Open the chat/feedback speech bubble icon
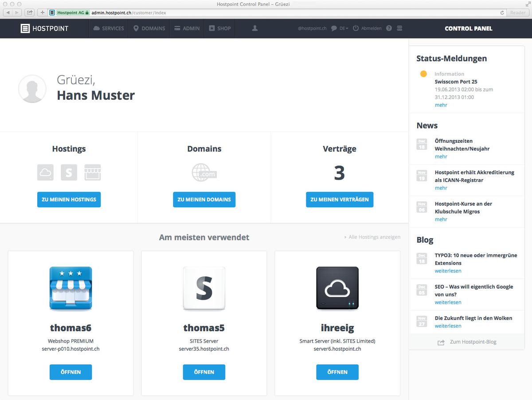This screenshot has height=400, width=532. 334,28
